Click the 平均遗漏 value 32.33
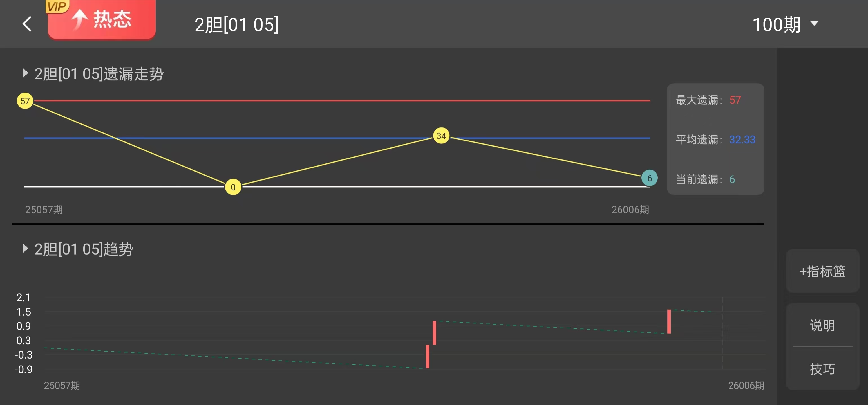 (x=742, y=139)
